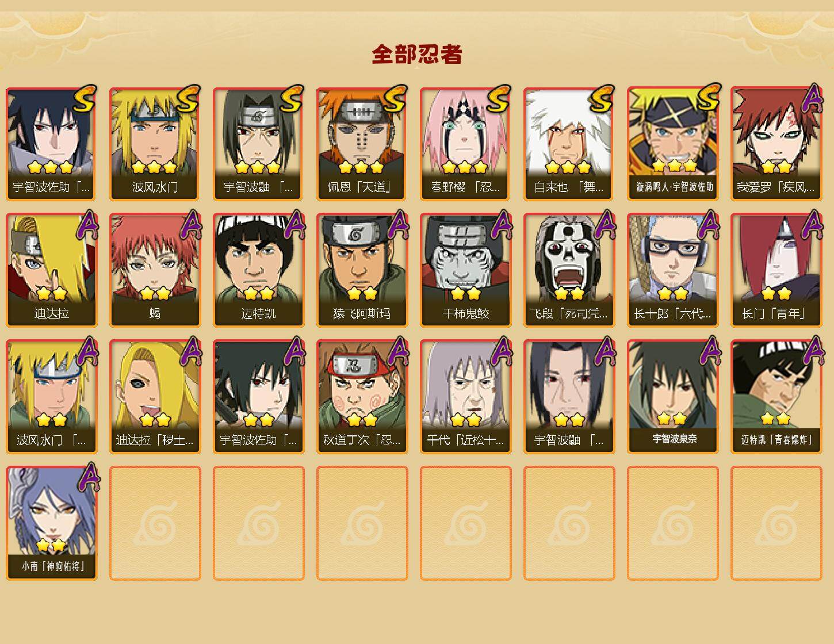This screenshot has width=834, height=644.
Task: Select the 干柿鬼鲛 ninja card
Action: [465, 270]
